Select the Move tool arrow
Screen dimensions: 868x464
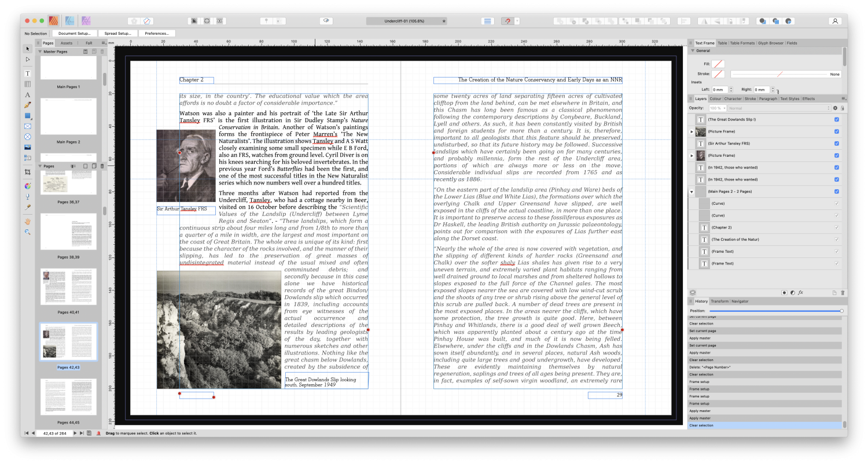coord(27,49)
